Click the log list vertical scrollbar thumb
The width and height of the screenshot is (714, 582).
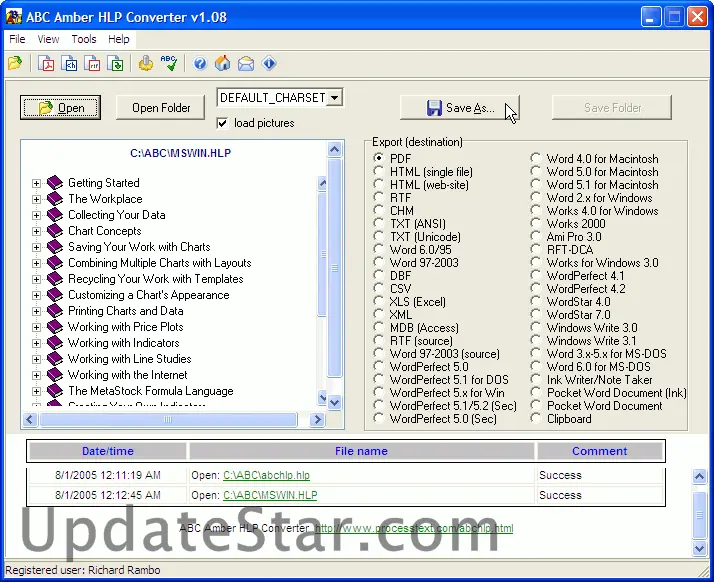coord(699,515)
